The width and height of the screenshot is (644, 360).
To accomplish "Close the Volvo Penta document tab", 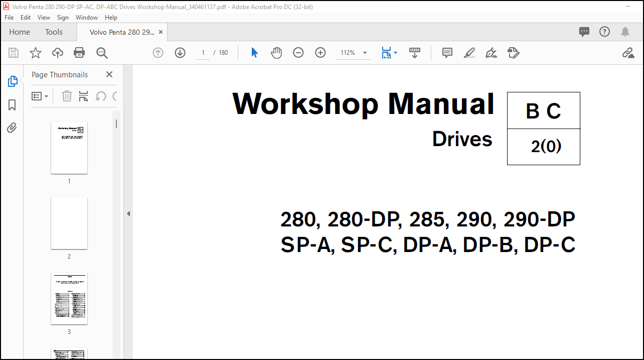I will click(160, 32).
